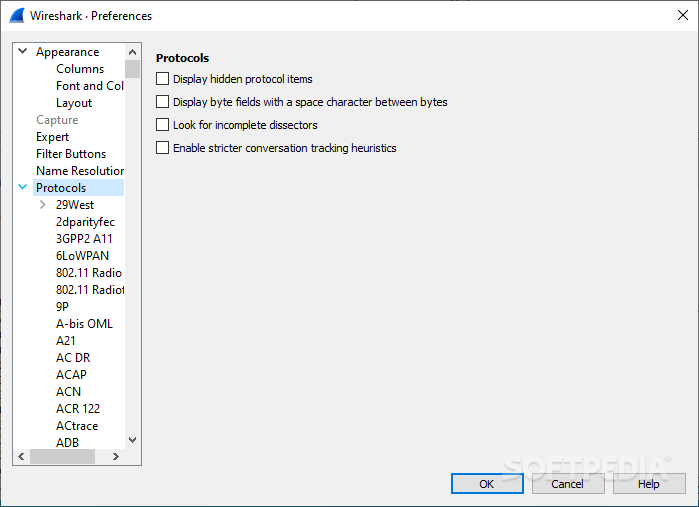Screen dimensions: 699x507
Task: Collapse the Appearance tree node
Action: (x=23, y=51)
